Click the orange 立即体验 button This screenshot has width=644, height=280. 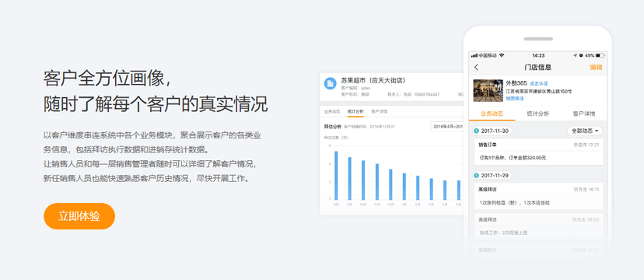pyautogui.click(x=79, y=216)
